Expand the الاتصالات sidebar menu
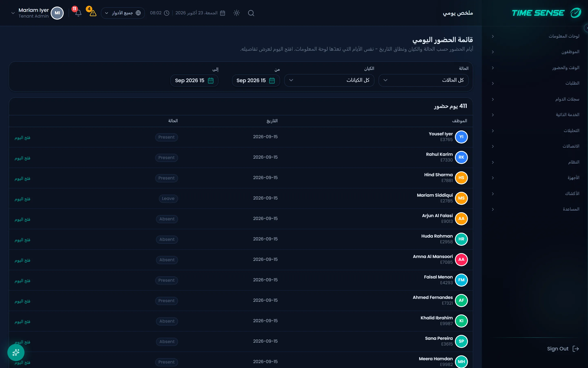Image resolution: width=588 pixels, height=368 pixels. 536,146
